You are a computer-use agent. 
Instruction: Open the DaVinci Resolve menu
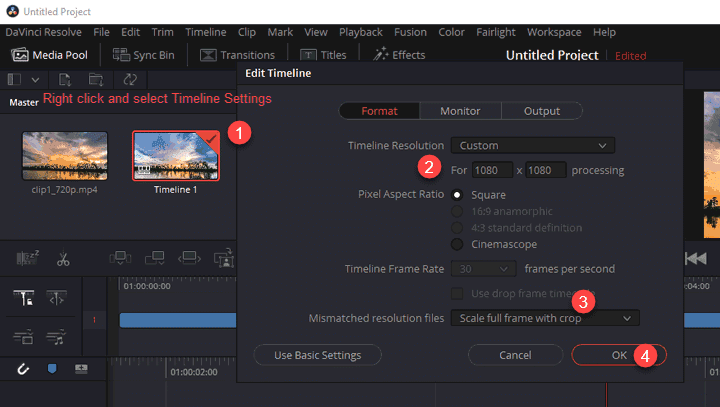[x=44, y=32]
